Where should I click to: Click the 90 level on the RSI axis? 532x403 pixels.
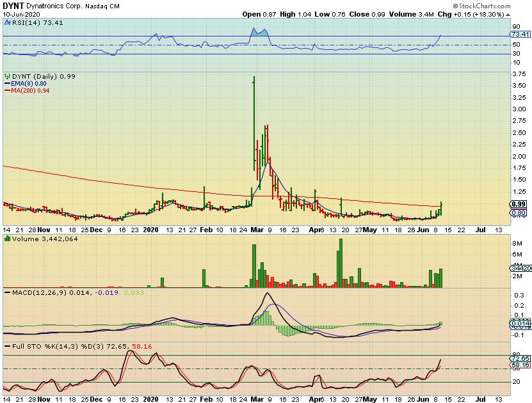(517, 27)
